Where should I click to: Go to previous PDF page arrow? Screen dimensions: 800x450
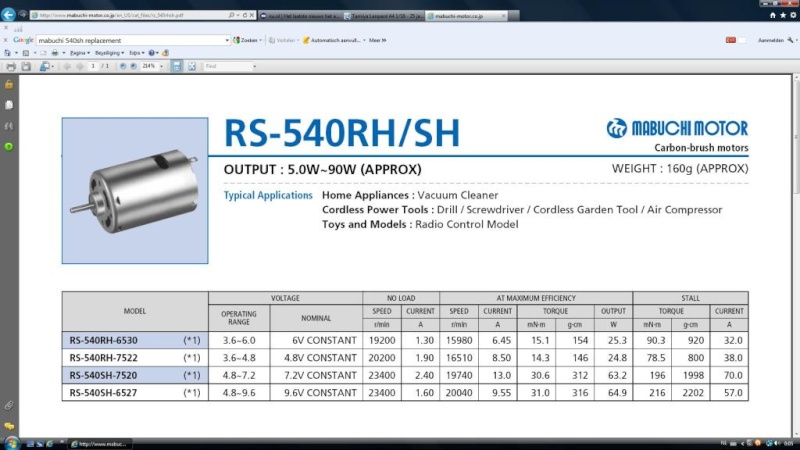point(67,66)
